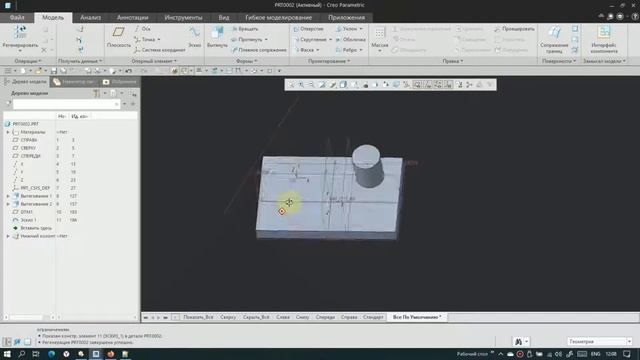Toggle axis display in graphics toolbar
The image size is (640, 360).
[x=427, y=84]
